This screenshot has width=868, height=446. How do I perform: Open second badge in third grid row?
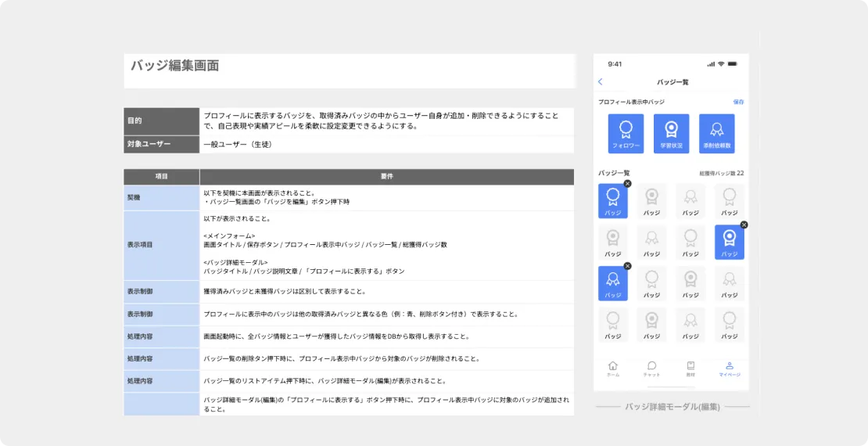[x=651, y=283]
